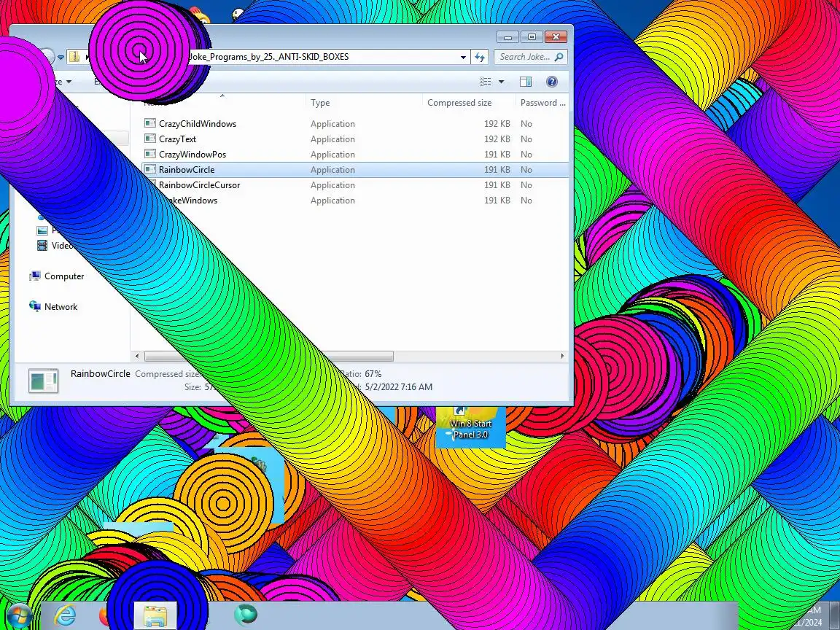This screenshot has height=630, width=840.
Task: Sort files by Password column header
Action: tap(542, 103)
